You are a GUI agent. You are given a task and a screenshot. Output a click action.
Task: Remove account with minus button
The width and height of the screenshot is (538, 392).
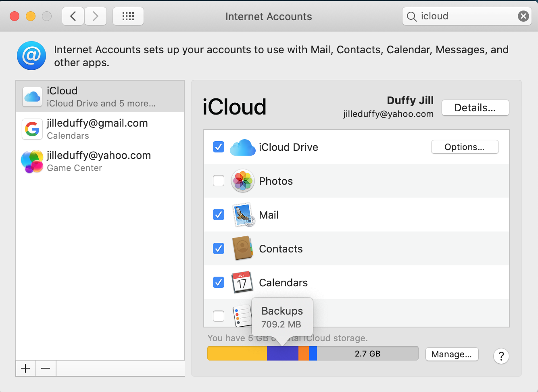tap(46, 368)
